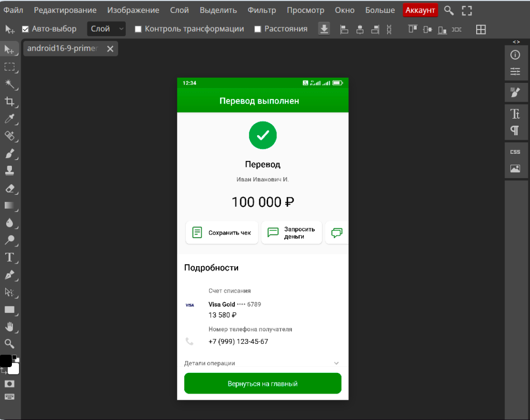Select the Magic Wand tool
Image resolution: width=530 pixels, height=420 pixels.
(x=9, y=84)
